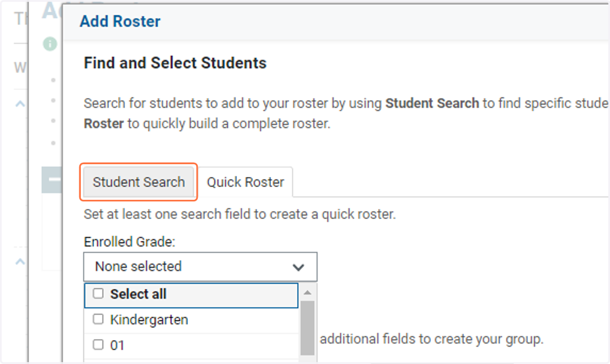The image size is (610, 364).
Task: Tick the Kindergarten grade checkbox
Action: 99,320
